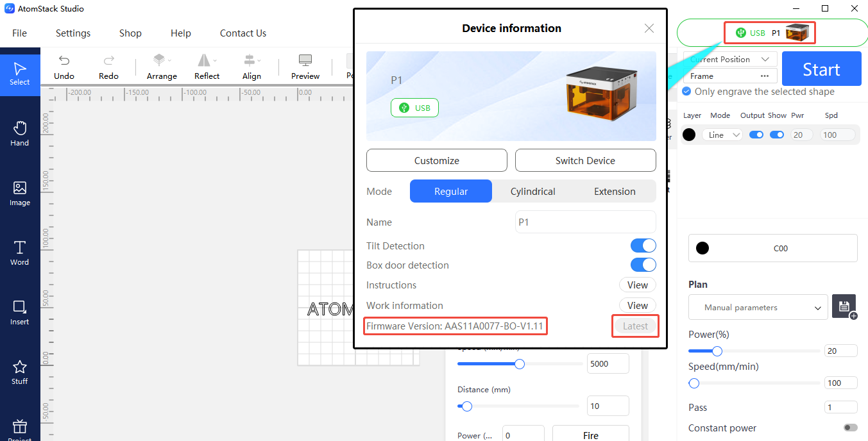Click the Speed value field 100

click(x=841, y=383)
